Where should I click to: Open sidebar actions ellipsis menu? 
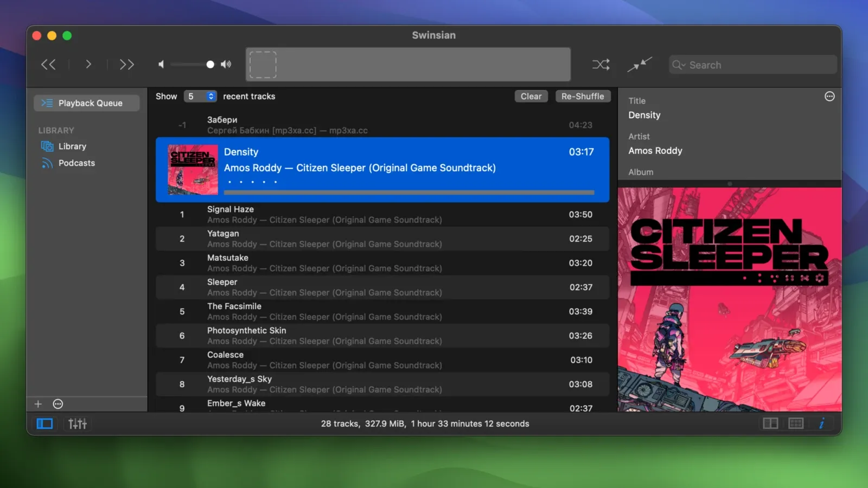point(58,404)
